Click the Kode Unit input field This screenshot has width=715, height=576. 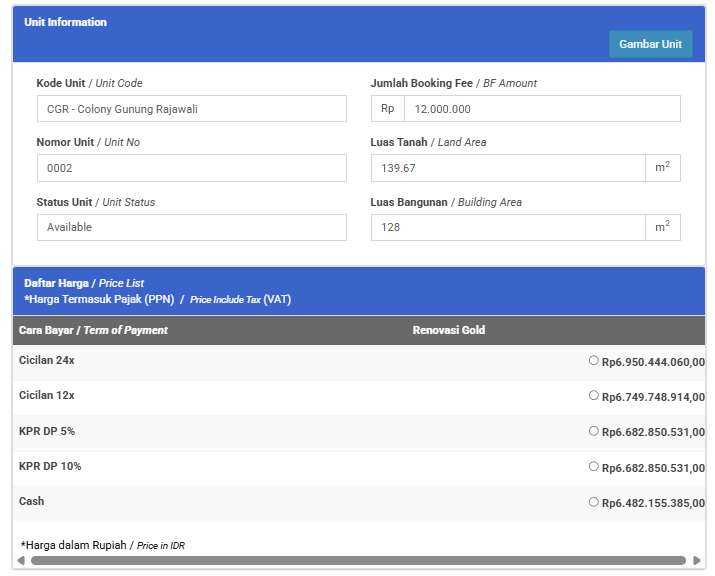pos(191,109)
